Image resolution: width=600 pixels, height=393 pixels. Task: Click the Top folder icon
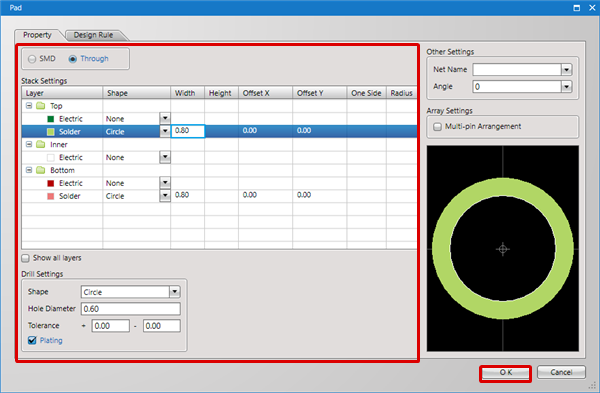point(41,106)
